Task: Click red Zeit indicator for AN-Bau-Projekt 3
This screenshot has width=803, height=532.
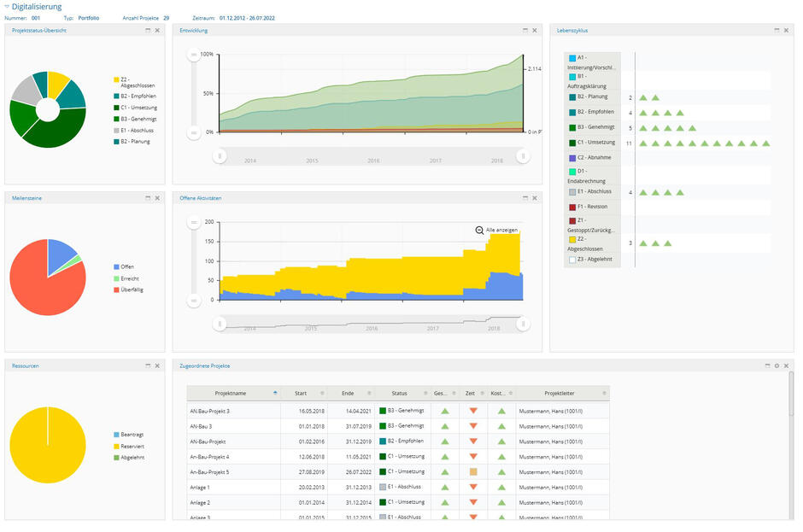Action: [x=472, y=411]
